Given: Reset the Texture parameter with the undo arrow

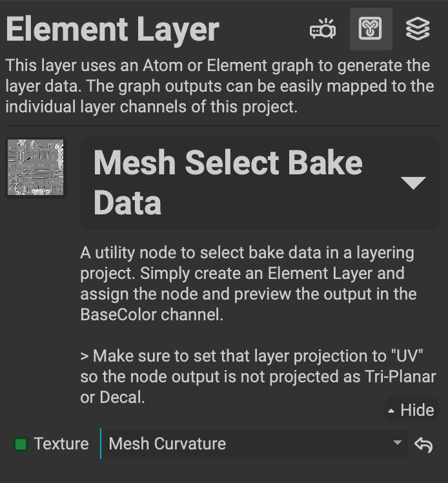Looking at the screenshot, I should 423,444.
